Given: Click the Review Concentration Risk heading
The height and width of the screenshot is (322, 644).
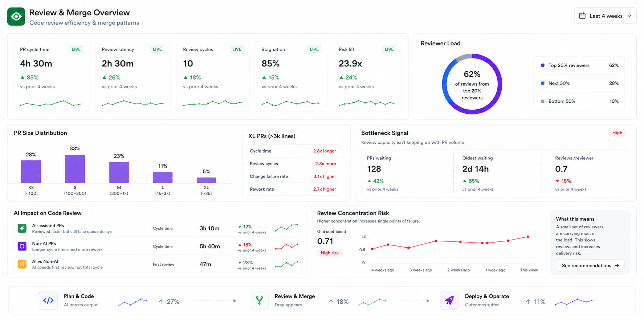Looking at the screenshot, I should pos(353,213).
